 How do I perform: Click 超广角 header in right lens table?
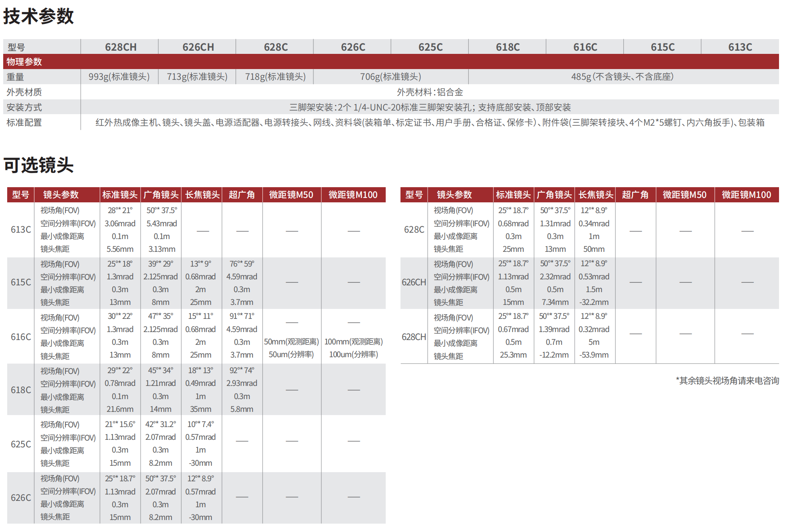[x=635, y=195]
